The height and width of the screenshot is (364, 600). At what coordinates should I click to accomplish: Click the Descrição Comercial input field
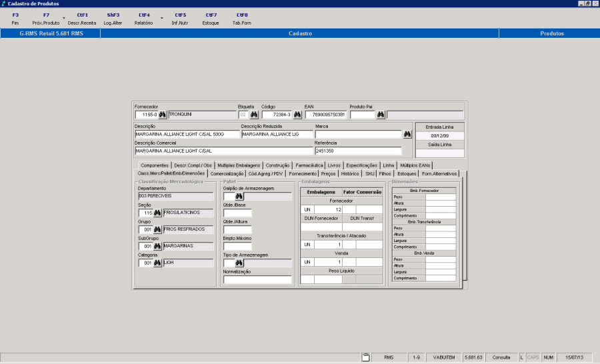tap(224, 151)
